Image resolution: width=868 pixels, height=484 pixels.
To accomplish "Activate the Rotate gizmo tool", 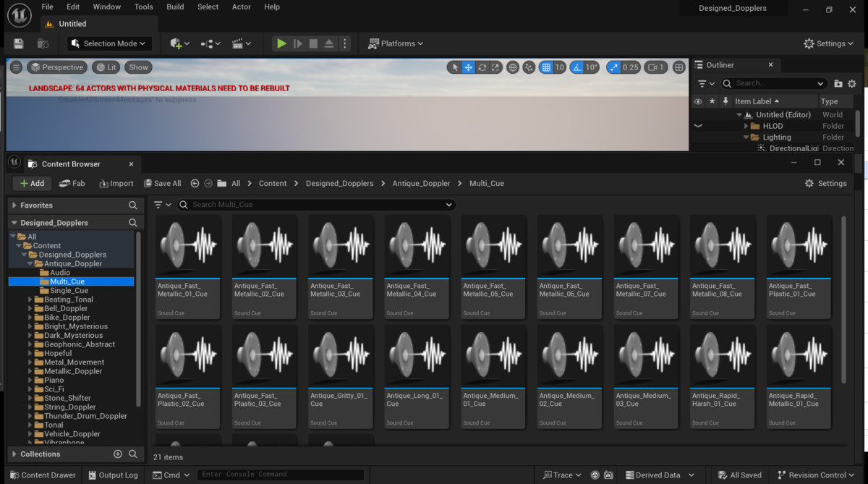I will click(x=482, y=67).
